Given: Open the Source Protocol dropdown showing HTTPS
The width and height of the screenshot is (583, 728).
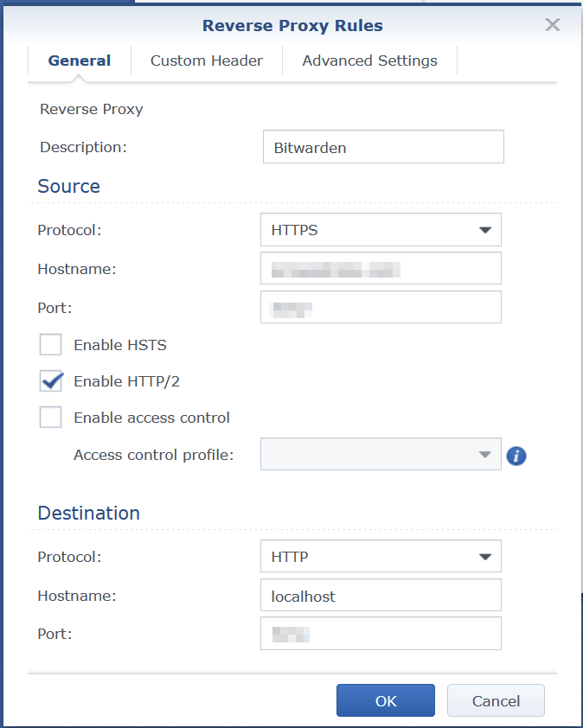Looking at the screenshot, I should click(381, 229).
